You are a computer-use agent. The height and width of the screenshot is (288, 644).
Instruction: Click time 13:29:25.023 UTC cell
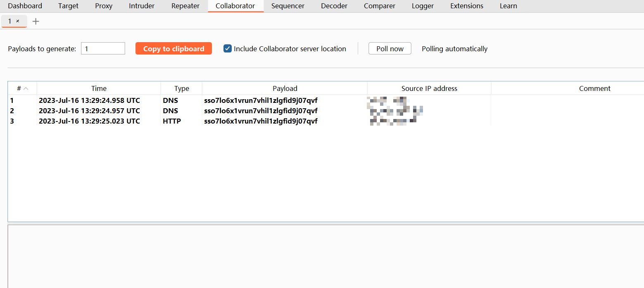[x=89, y=121]
